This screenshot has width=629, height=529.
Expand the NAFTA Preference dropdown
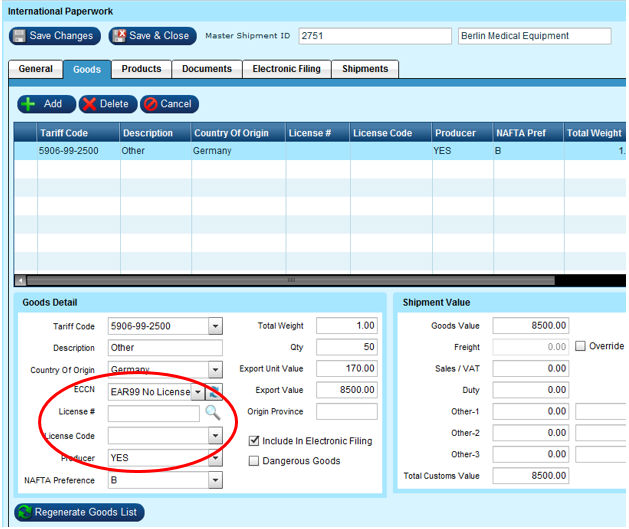pos(215,480)
